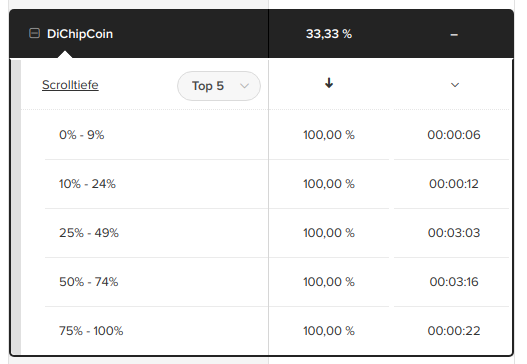Viewport: 527px width, 364px height.
Task: Click 100,00 % in the 0% - 9% row
Action: [x=329, y=135]
